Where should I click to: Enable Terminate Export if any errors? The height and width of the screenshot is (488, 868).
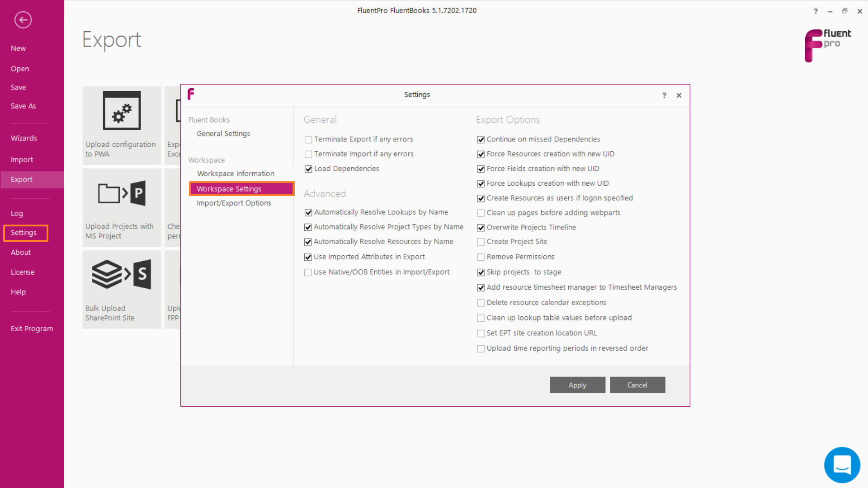[308, 140]
